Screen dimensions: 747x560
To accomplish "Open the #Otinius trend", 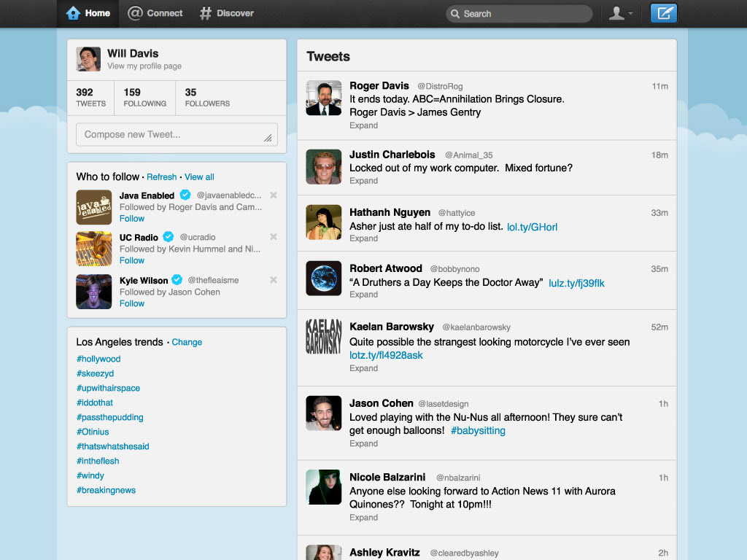I will 93,432.
